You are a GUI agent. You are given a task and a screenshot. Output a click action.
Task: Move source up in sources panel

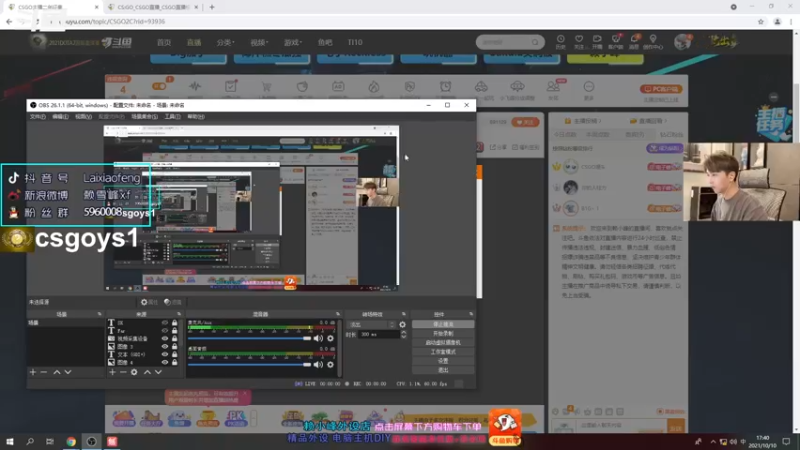tap(147, 372)
